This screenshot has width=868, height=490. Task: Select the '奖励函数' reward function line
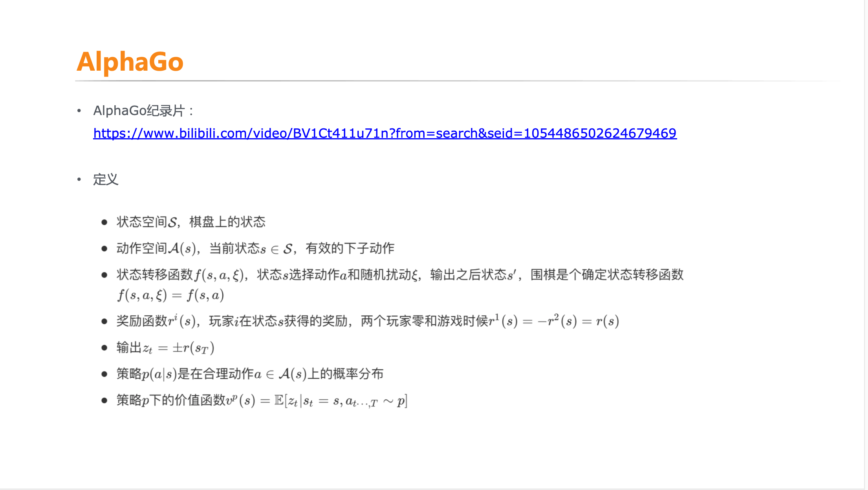(x=368, y=321)
